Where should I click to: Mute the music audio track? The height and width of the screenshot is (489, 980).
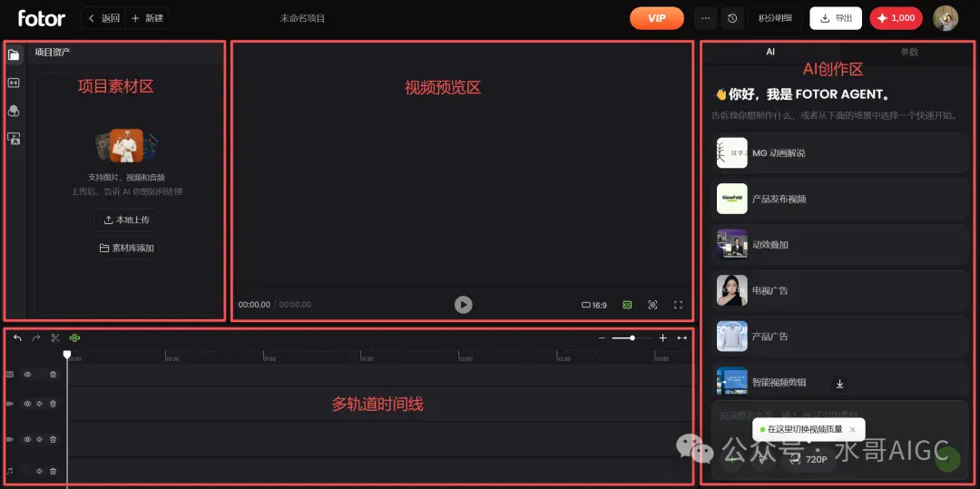click(x=40, y=471)
